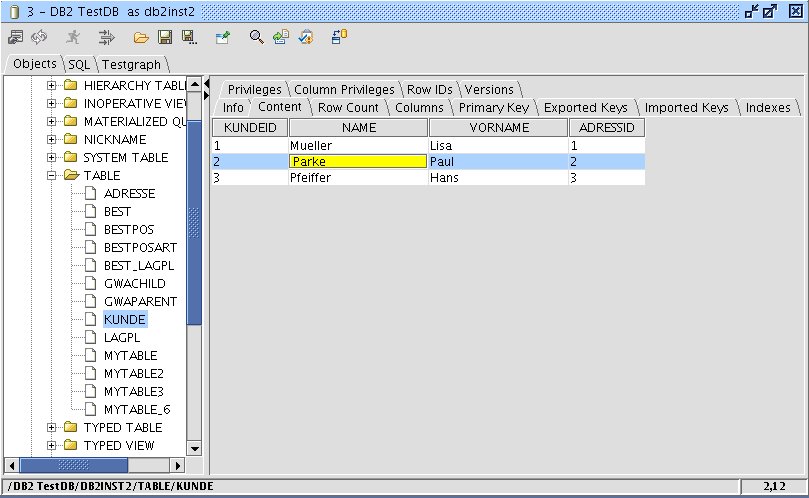
Task: Expand the TYPED VIEW node
Action: [x=52, y=445]
